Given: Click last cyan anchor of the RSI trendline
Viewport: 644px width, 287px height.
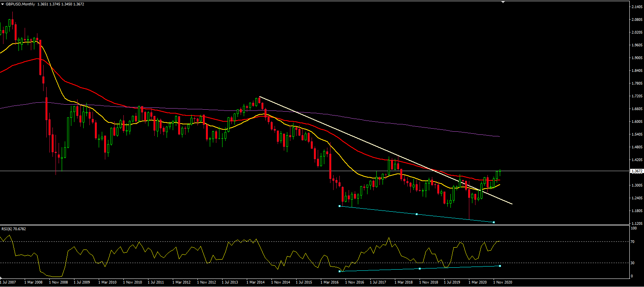Looking at the screenshot, I should click(x=500, y=266).
